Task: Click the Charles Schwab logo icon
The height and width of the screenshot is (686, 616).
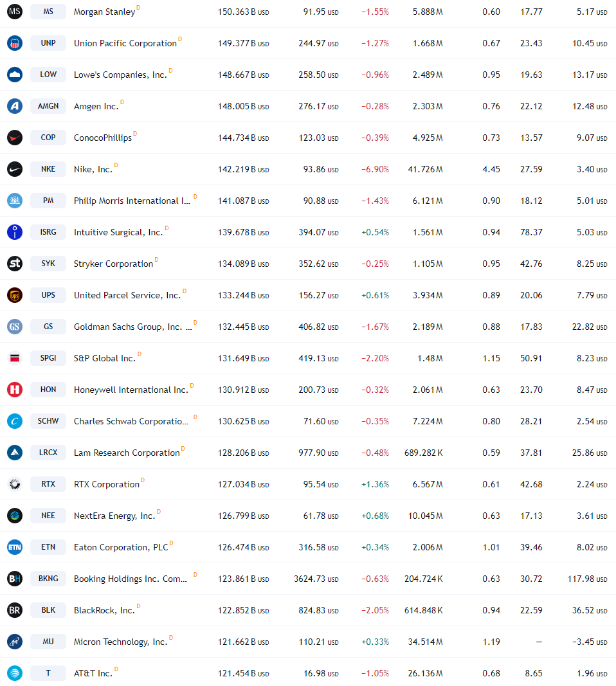Action: (x=15, y=421)
